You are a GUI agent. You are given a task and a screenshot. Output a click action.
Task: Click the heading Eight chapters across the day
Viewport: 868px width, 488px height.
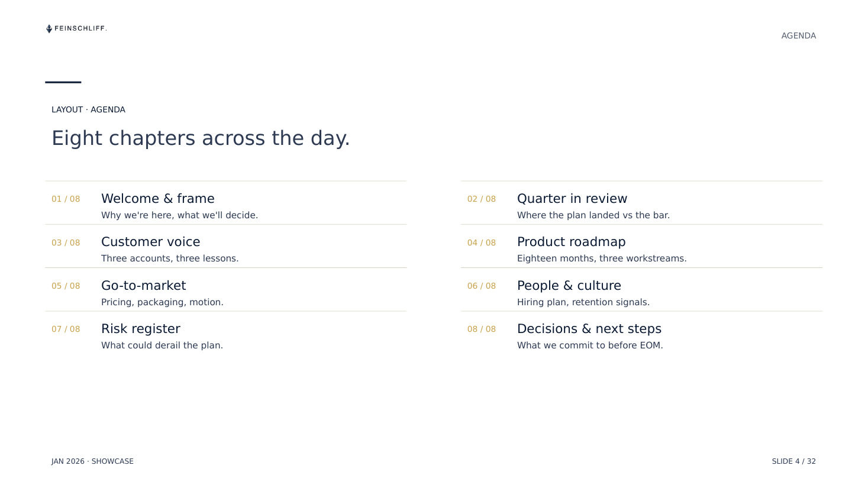point(201,138)
